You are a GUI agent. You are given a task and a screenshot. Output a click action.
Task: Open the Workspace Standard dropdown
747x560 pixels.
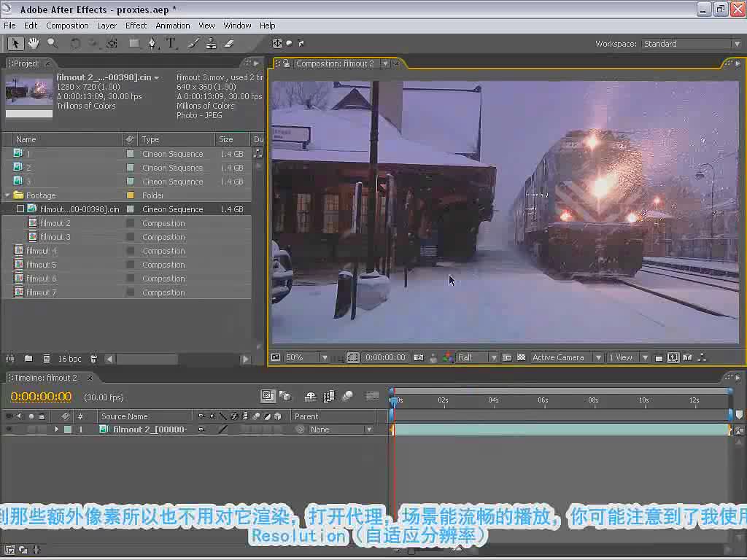(x=692, y=44)
